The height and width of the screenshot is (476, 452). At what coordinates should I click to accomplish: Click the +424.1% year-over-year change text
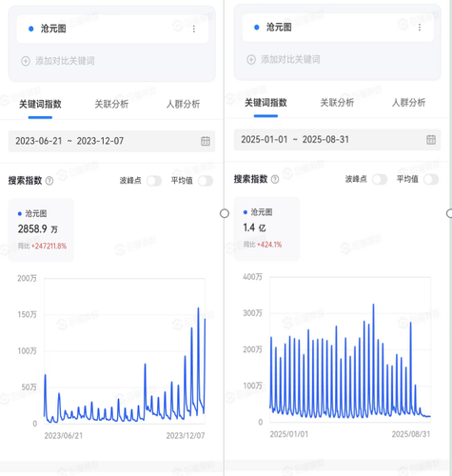269,245
